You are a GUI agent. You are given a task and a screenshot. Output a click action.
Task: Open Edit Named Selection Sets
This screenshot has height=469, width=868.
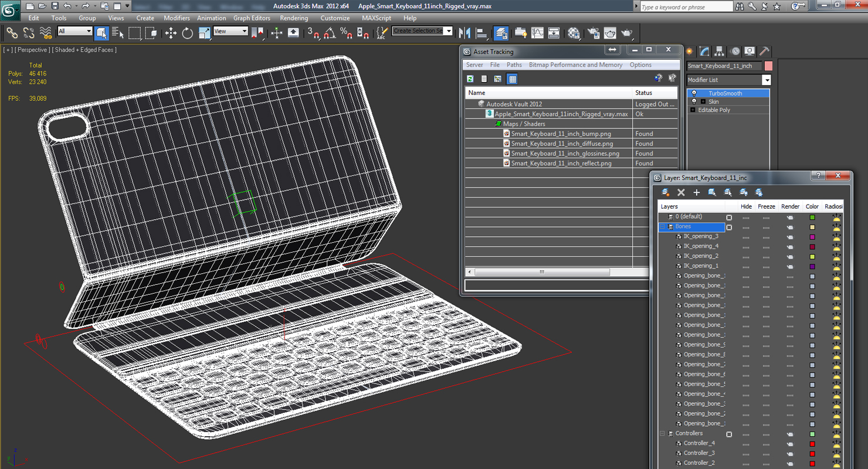click(x=382, y=33)
